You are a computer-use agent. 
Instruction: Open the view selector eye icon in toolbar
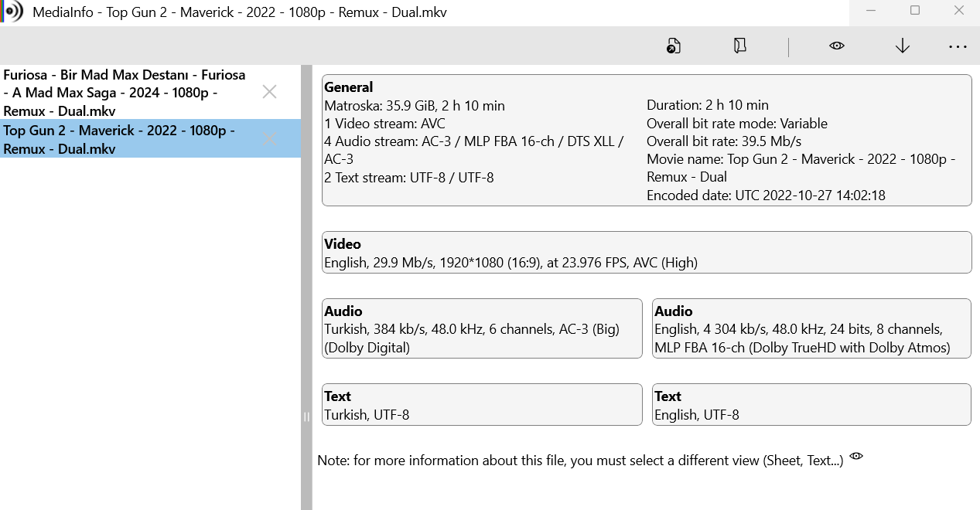pyautogui.click(x=836, y=46)
